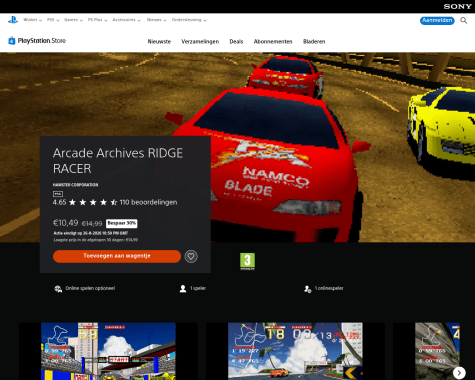Click the PlayStation Store bag icon
475x380 pixels.
click(12, 41)
